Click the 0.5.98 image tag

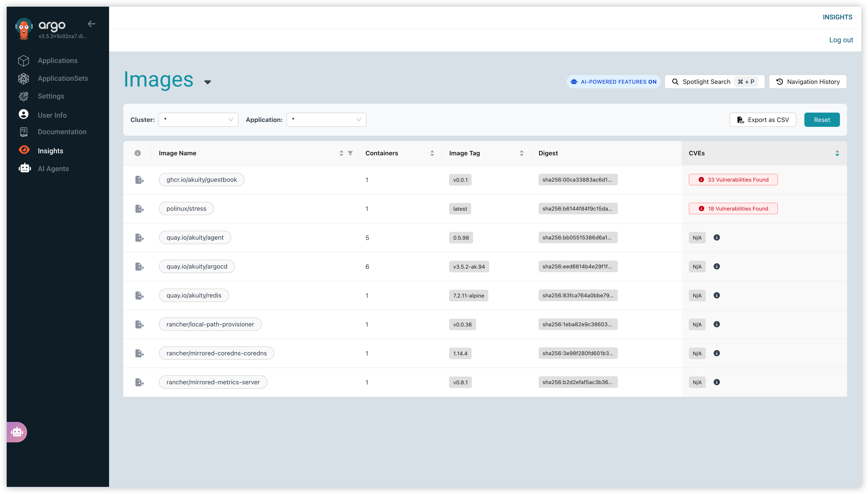click(x=461, y=237)
